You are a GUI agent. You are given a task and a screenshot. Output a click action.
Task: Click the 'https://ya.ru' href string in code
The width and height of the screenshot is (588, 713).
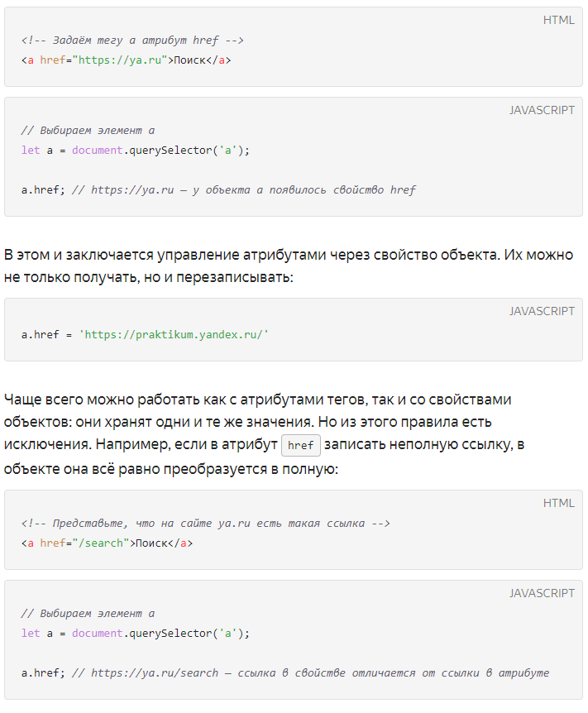coord(120,60)
